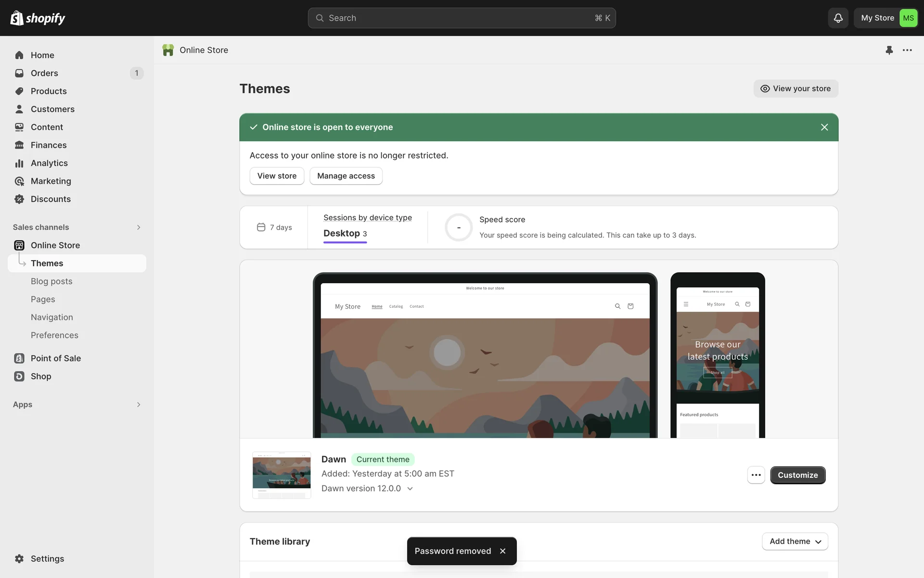This screenshot has height=578, width=924.
Task: Click the Manage access button
Action: click(x=346, y=176)
